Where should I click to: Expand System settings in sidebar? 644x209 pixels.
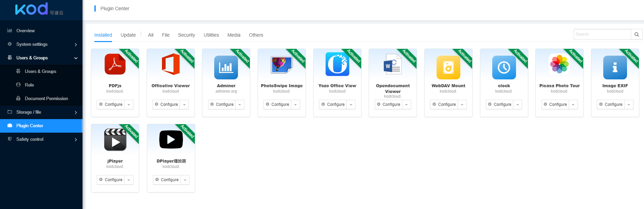41,44
